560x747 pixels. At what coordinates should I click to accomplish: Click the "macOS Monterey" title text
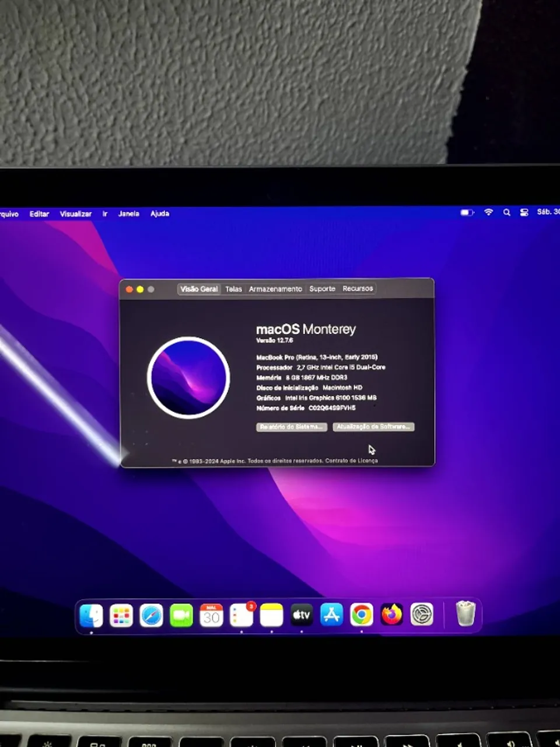point(306,329)
